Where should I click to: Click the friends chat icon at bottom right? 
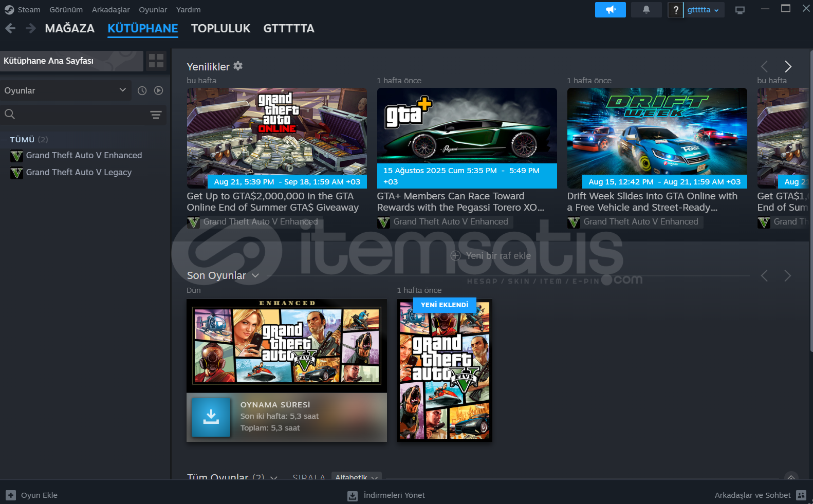(x=801, y=495)
